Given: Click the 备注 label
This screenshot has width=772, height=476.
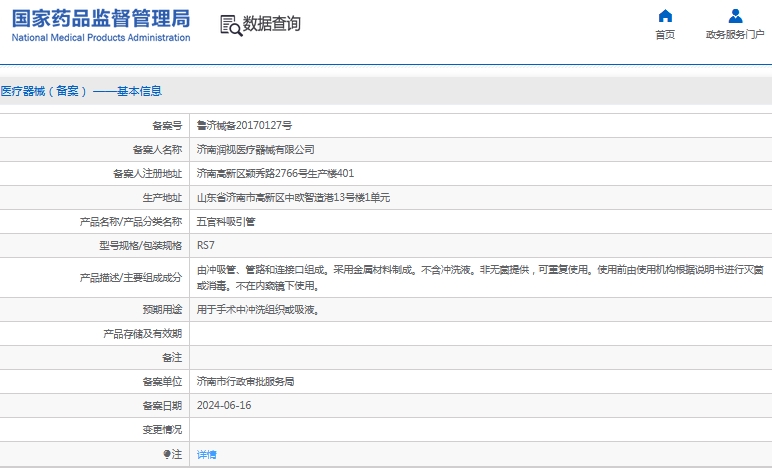Looking at the screenshot, I should tap(172, 357).
